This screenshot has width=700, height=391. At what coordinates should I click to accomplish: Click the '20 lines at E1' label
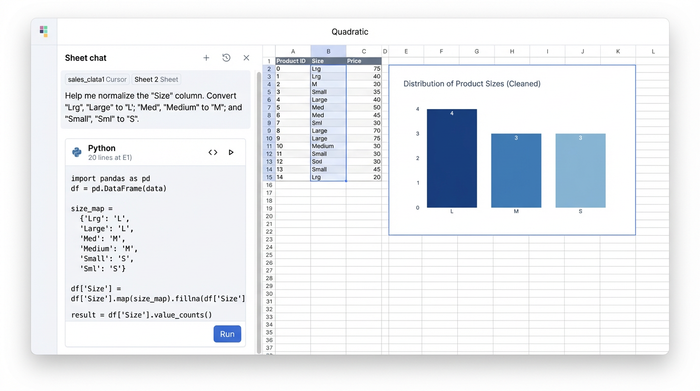click(x=110, y=158)
